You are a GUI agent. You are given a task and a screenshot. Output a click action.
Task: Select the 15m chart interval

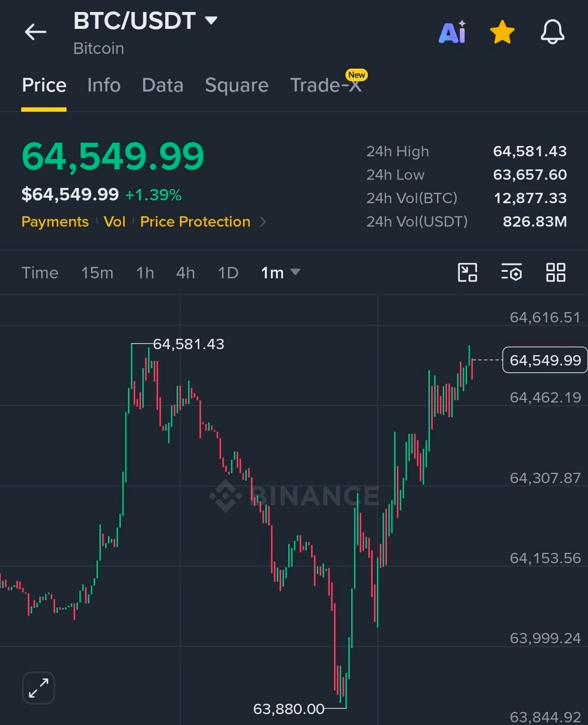click(97, 272)
